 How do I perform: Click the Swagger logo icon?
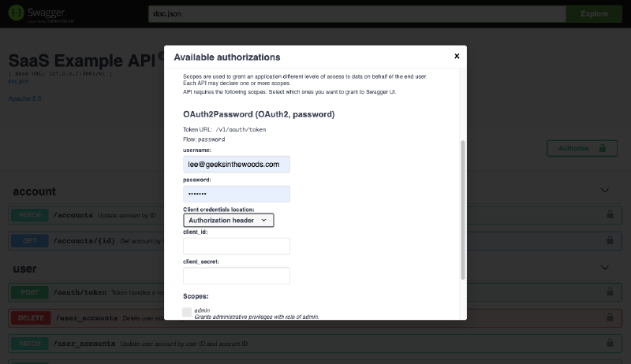pos(17,13)
